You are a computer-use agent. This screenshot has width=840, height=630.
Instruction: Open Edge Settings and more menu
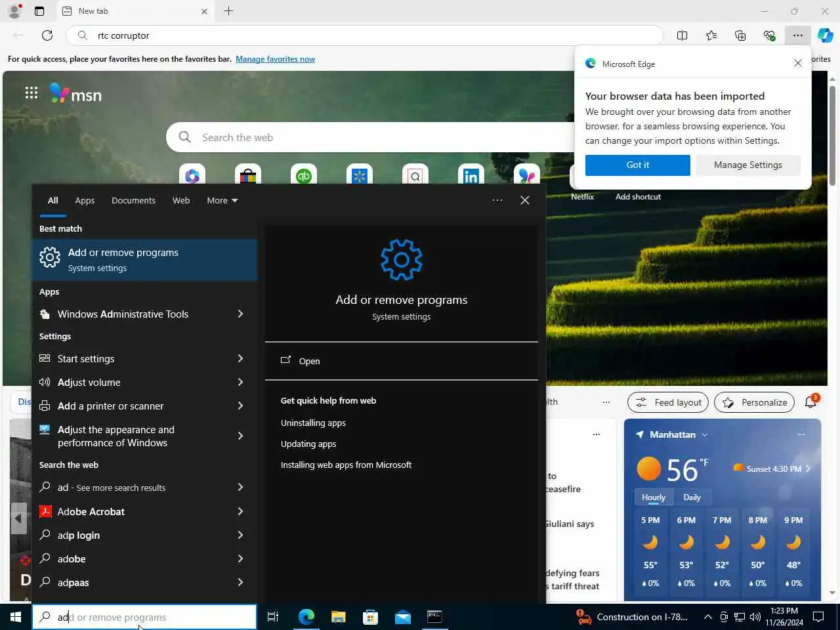pos(797,35)
